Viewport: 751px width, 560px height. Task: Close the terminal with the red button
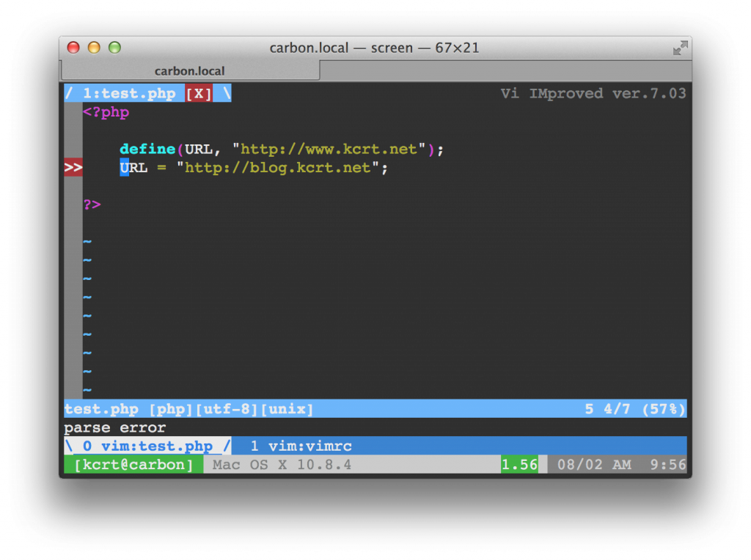point(73,48)
